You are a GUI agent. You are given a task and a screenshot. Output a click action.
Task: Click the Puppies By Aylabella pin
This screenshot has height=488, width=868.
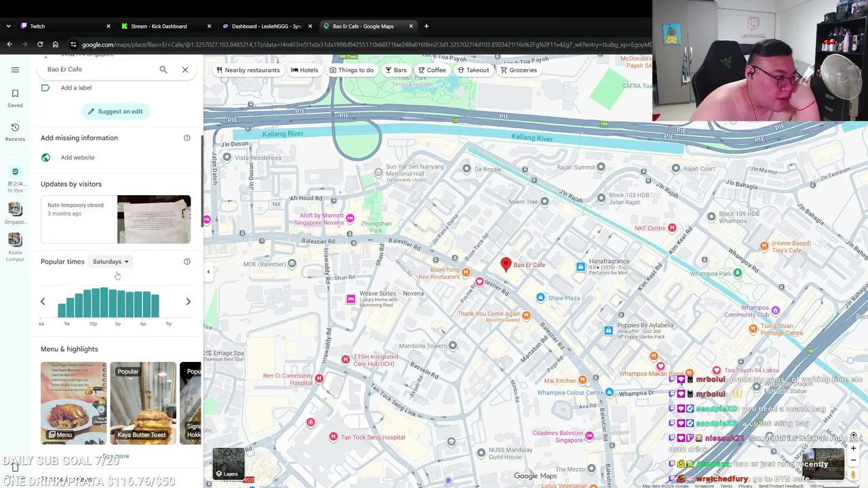pyautogui.click(x=608, y=330)
